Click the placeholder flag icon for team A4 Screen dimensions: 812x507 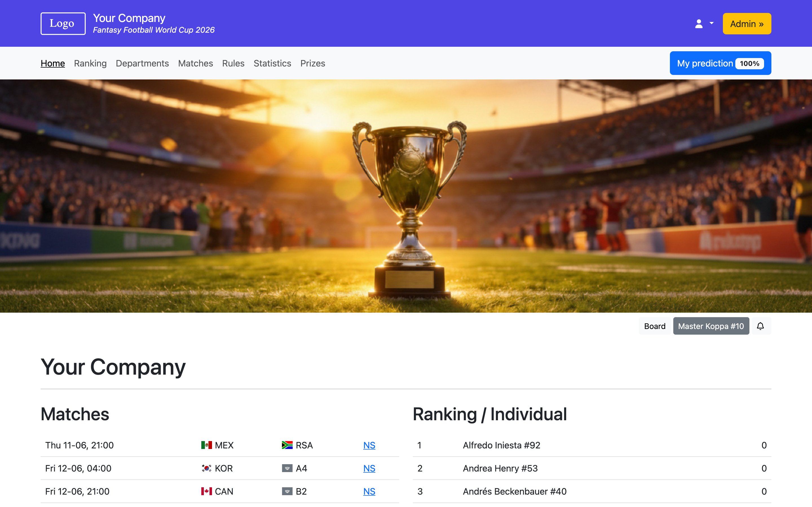(x=287, y=468)
